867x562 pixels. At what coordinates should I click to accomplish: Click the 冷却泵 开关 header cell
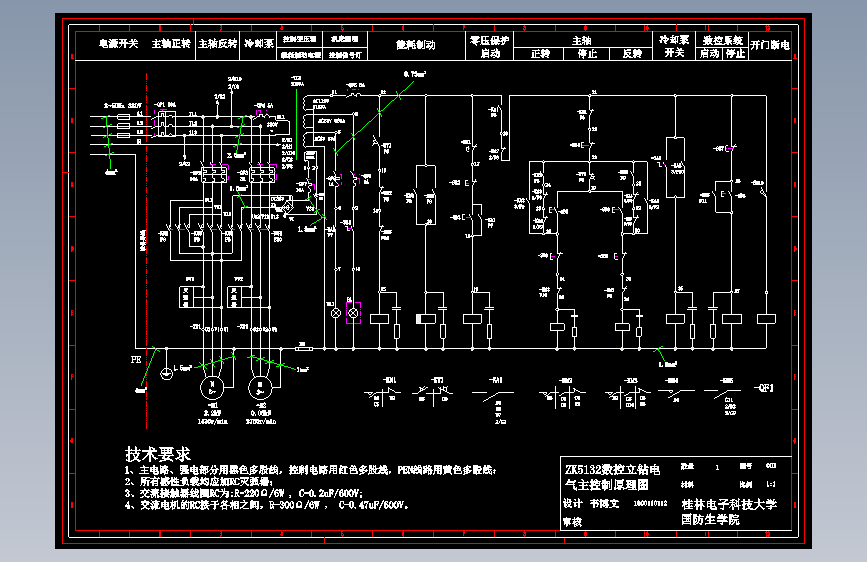click(673, 46)
